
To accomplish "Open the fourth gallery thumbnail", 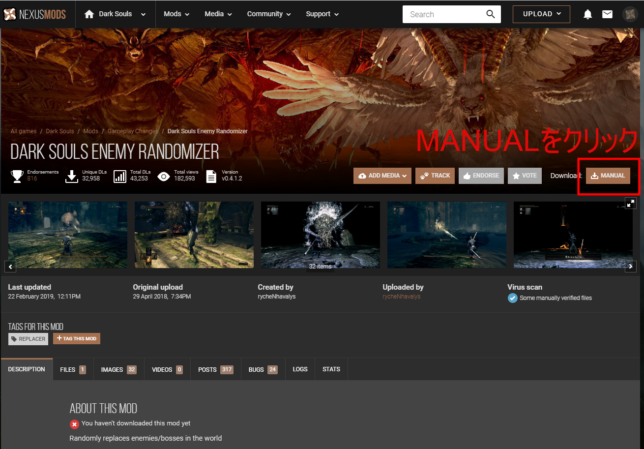I will click(446, 235).
